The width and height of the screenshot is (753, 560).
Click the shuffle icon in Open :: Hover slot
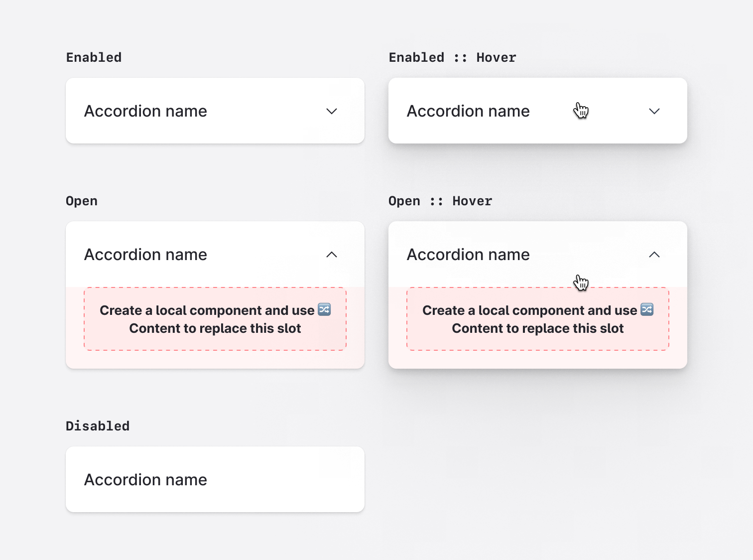647,309
